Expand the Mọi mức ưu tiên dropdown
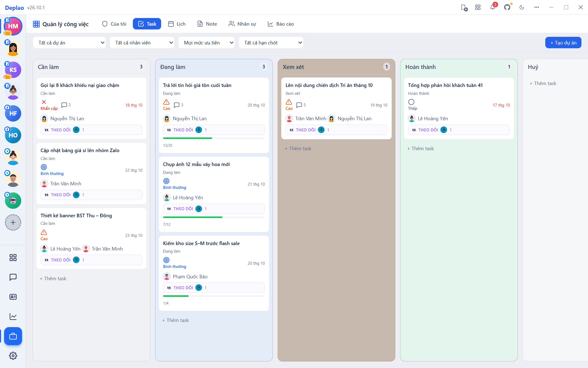 pos(207,43)
